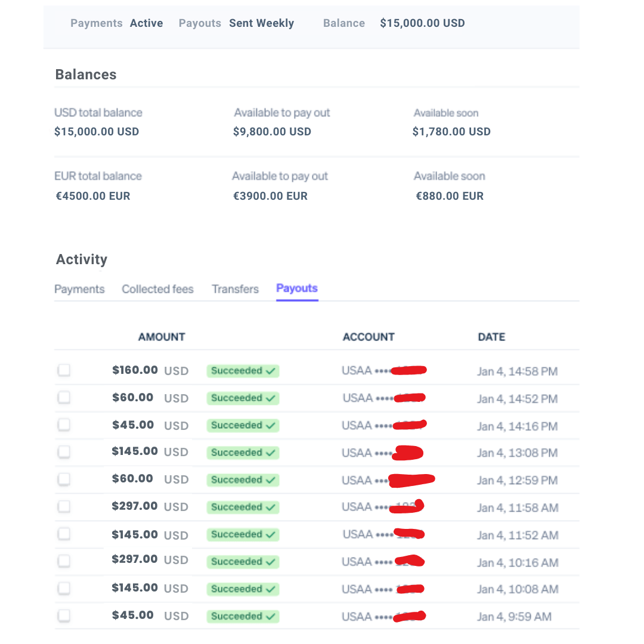This screenshot has height=644, width=644.
Task: Select checkbox for $160.00 payout row
Action: [64, 370]
